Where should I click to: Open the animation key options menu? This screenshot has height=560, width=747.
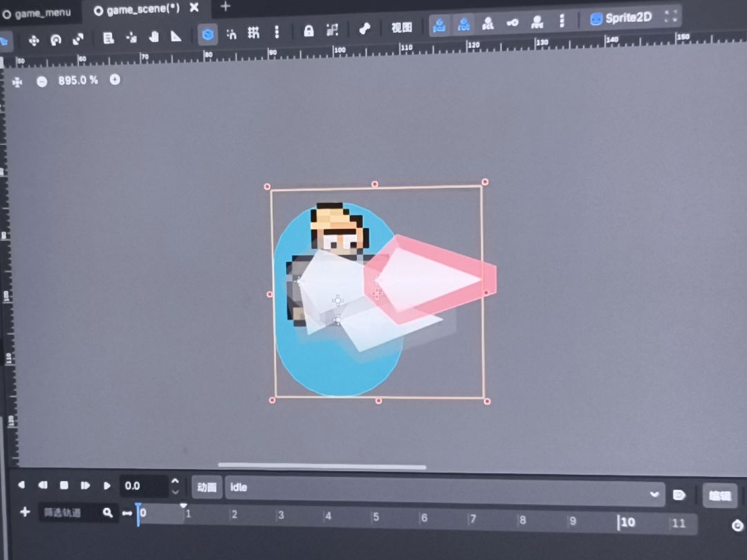pyautogui.click(x=562, y=21)
